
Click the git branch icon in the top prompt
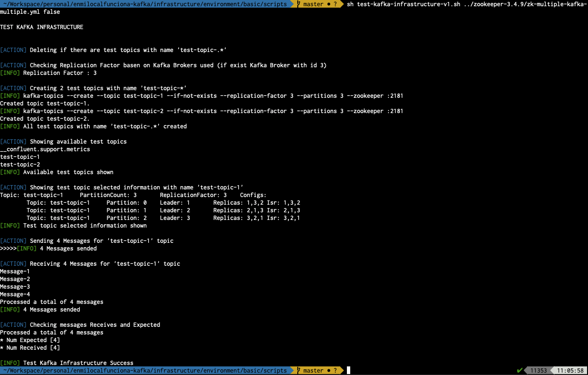click(x=299, y=4)
